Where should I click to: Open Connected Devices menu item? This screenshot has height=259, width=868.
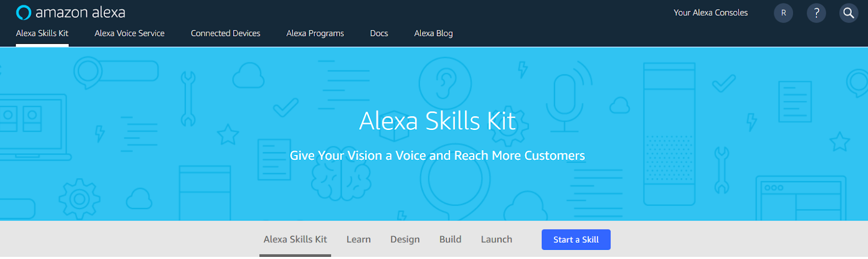[226, 33]
